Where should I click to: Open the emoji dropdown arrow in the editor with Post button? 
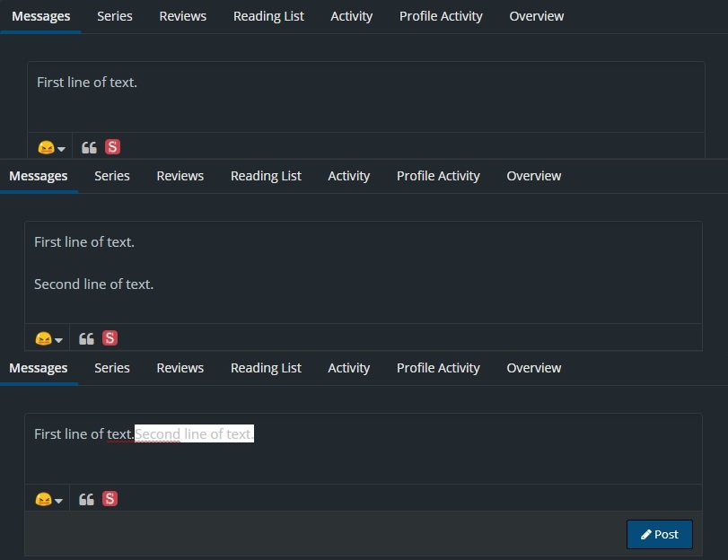[x=59, y=501]
